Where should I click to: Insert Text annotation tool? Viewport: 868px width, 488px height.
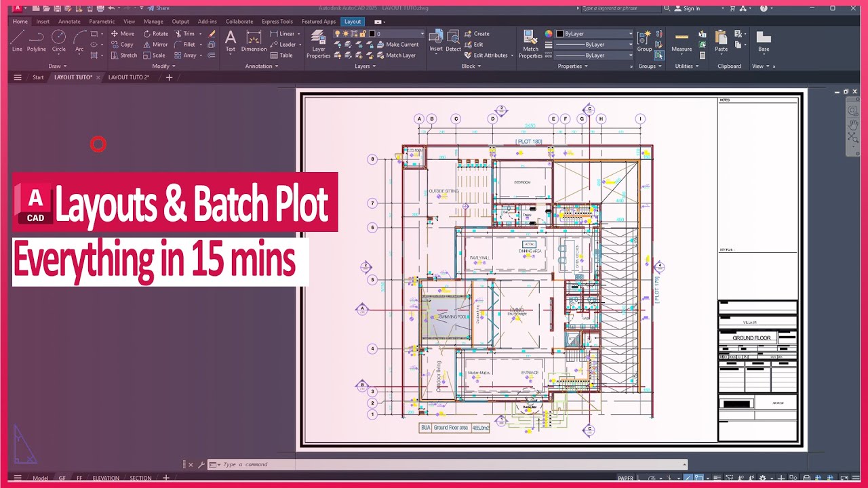pyautogui.click(x=231, y=41)
